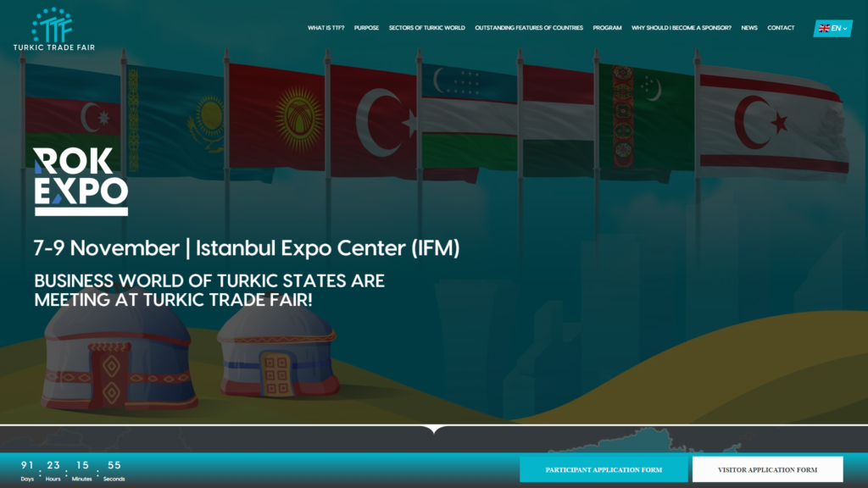Open the Participant Application Form
868x488 pixels.
[604, 469]
